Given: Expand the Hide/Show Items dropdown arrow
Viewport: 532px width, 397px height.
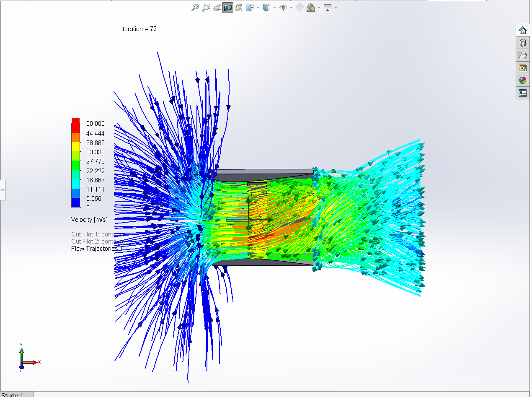Looking at the screenshot, I should pyautogui.click(x=291, y=8).
